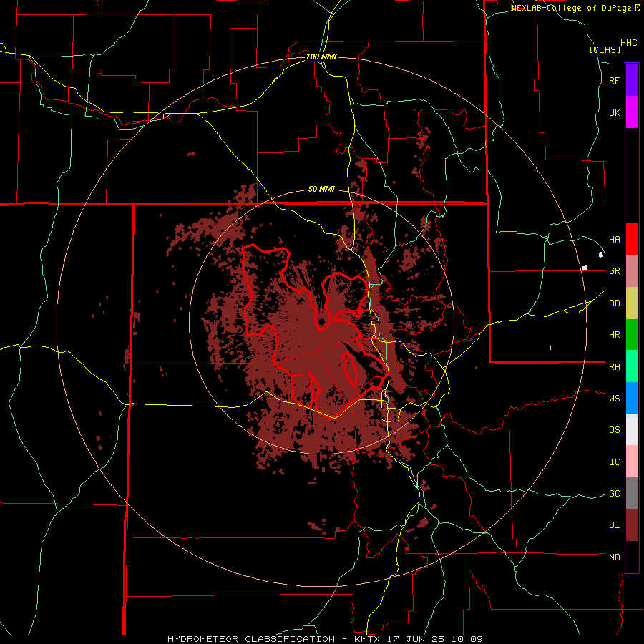Screen dimensions: 644x644
Task: Click the UK magenta legend swatch
Action: pyautogui.click(x=632, y=112)
